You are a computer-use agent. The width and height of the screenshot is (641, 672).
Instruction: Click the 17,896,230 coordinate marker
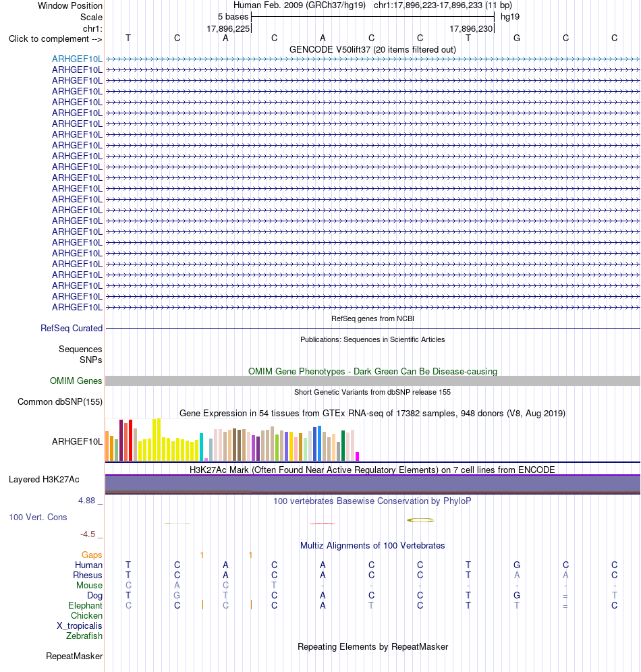coord(471,29)
